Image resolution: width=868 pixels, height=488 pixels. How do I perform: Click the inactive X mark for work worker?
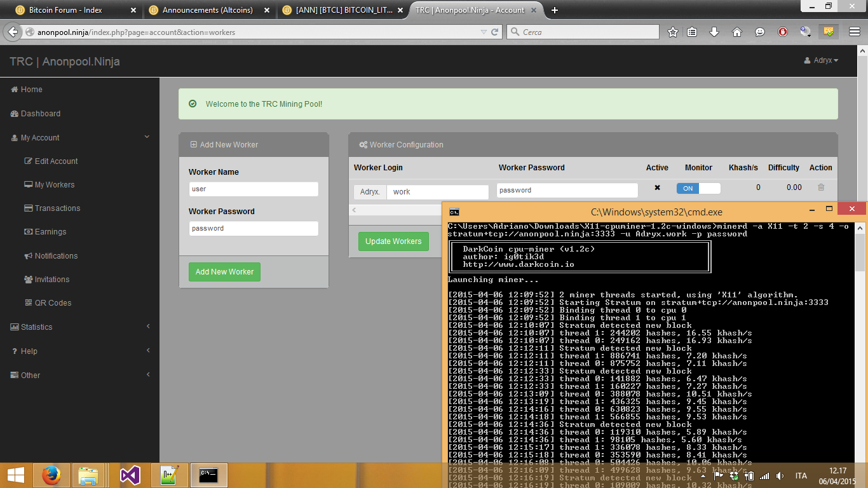pyautogui.click(x=657, y=187)
